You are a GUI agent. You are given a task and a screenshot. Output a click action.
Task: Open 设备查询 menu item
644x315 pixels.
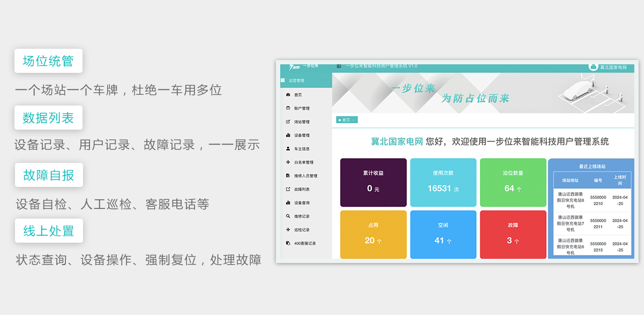click(302, 203)
